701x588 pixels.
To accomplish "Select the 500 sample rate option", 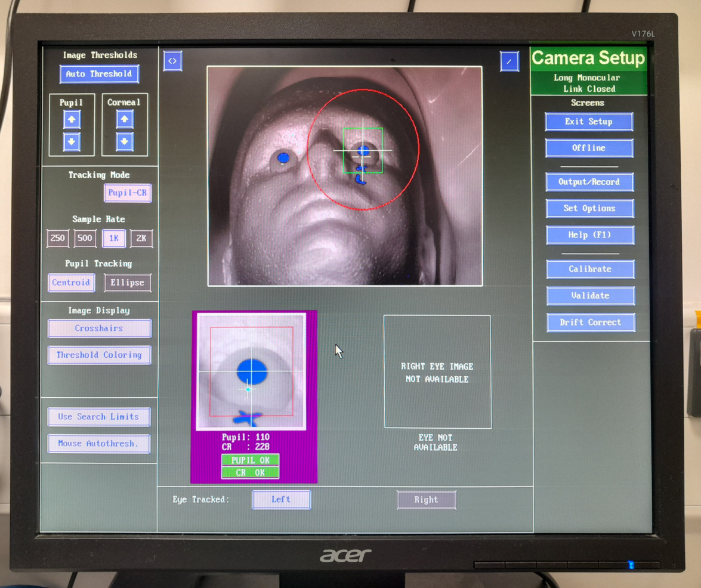I will [85, 239].
